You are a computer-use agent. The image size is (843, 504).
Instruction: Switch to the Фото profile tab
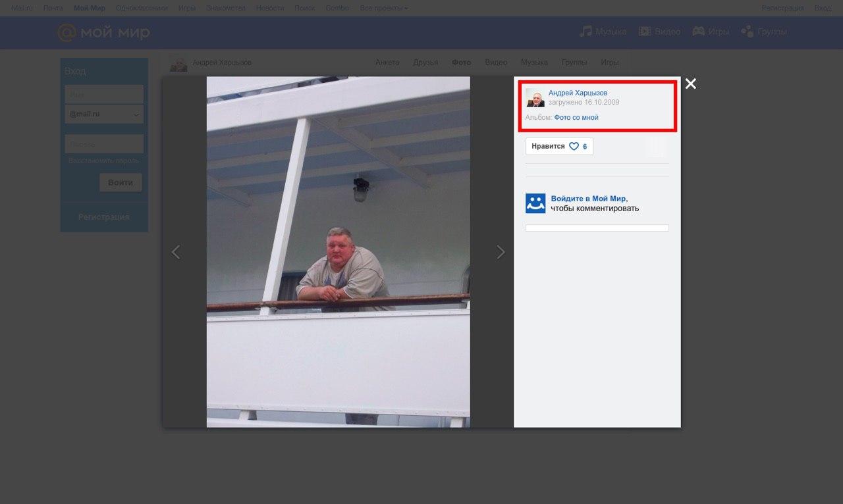pyautogui.click(x=462, y=63)
